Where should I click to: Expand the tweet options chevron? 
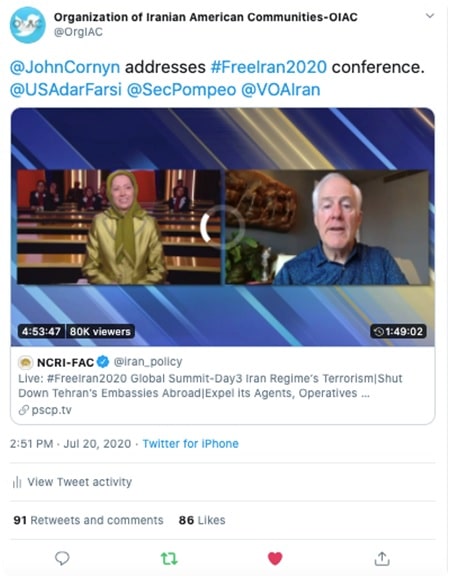(x=430, y=15)
